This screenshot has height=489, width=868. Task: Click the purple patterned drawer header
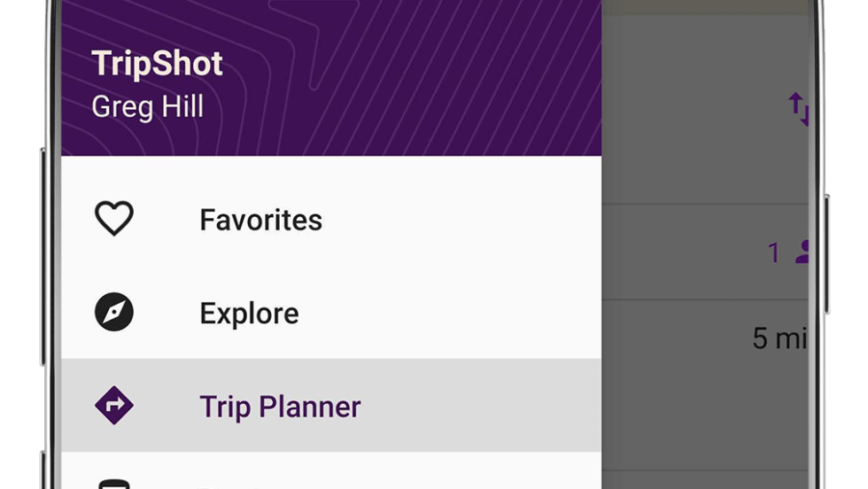[399, 80]
